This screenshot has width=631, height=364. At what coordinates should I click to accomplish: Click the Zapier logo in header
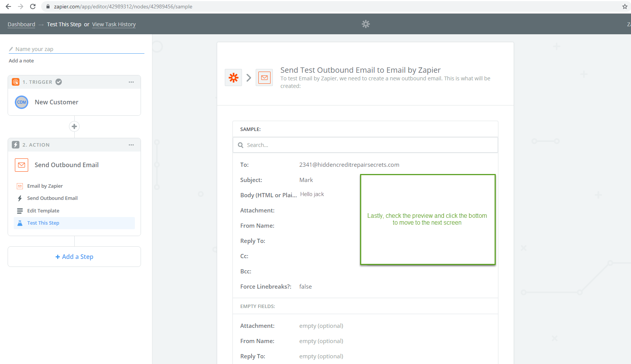(366, 24)
